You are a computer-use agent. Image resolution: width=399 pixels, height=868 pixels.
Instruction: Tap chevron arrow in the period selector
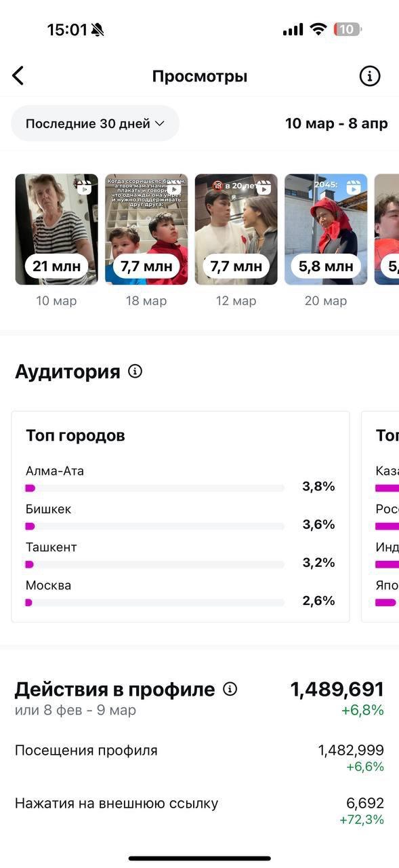[160, 123]
